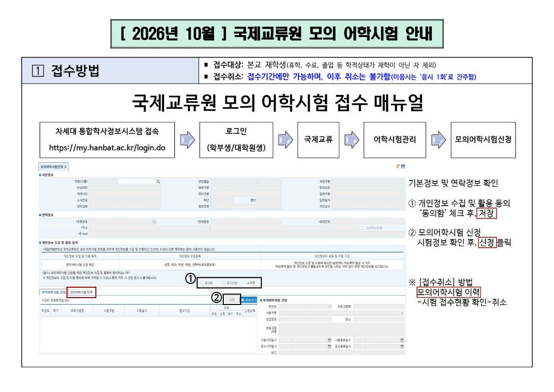Click the 신청 apply button
The width and height of the screenshot is (554, 392).
tap(232, 300)
